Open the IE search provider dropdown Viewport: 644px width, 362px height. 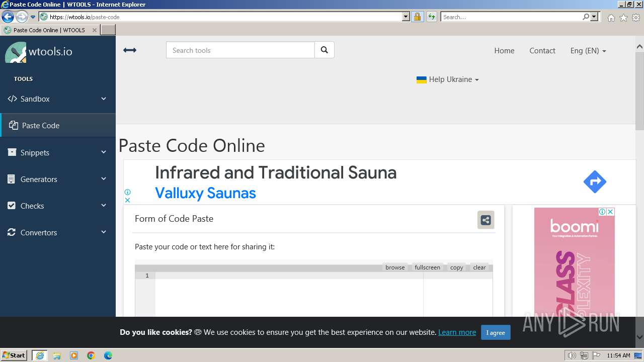(594, 17)
